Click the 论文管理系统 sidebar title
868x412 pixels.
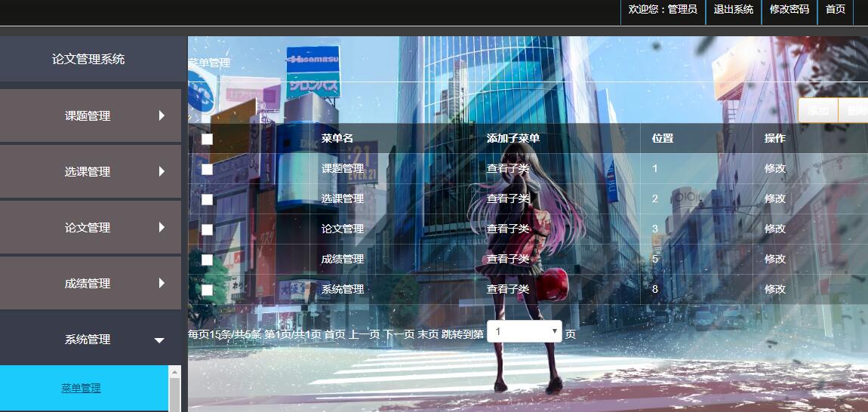(88, 60)
